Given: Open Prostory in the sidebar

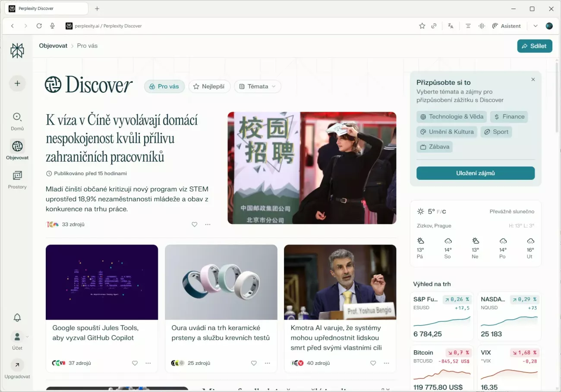Looking at the screenshot, I should coord(17,176).
